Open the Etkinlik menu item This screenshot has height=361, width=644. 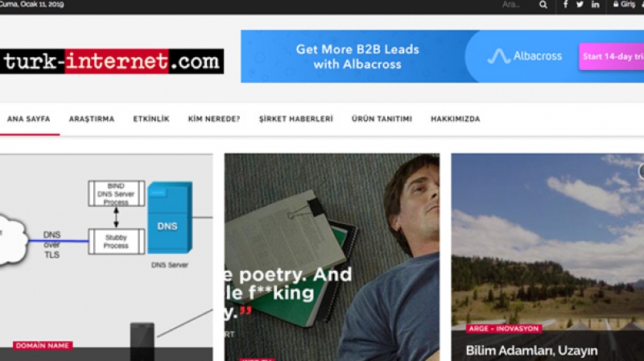[151, 118]
